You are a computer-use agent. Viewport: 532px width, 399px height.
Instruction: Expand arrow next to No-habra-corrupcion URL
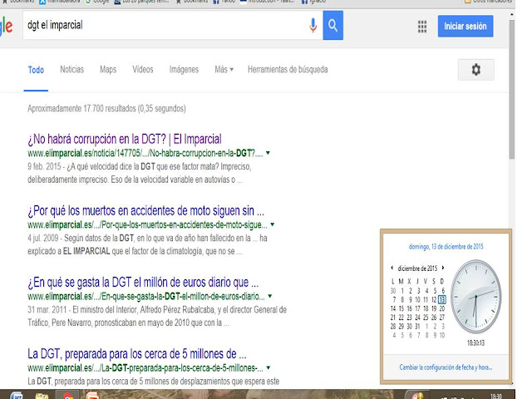click(268, 153)
